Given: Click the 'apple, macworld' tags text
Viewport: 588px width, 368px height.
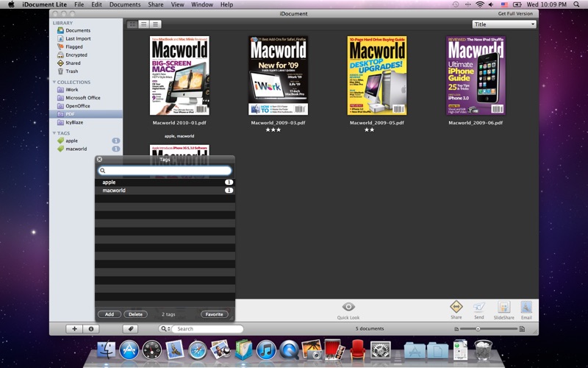Looking at the screenshot, I should (179, 136).
